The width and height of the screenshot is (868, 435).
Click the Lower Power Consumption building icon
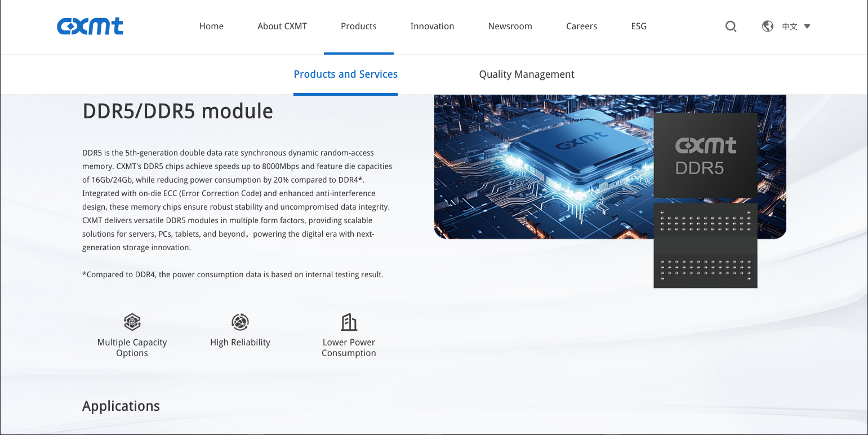coord(349,322)
